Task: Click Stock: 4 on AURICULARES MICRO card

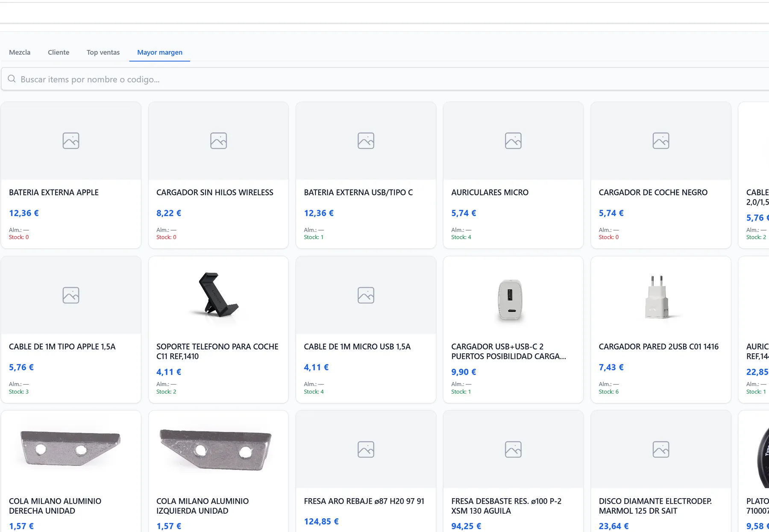Action: click(x=461, y=237)
